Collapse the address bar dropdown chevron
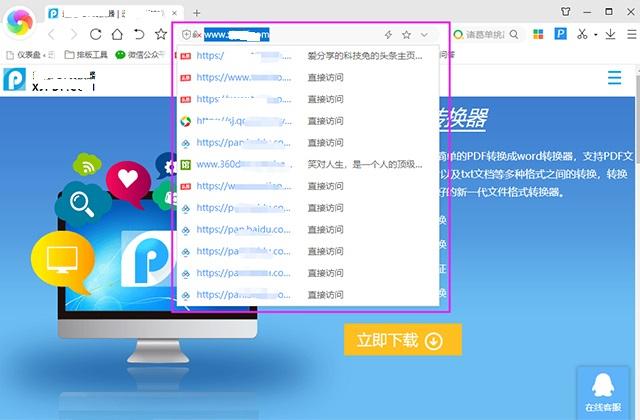Screen dimensions: 640x420 pyautogui.click(x=424, y=35)
